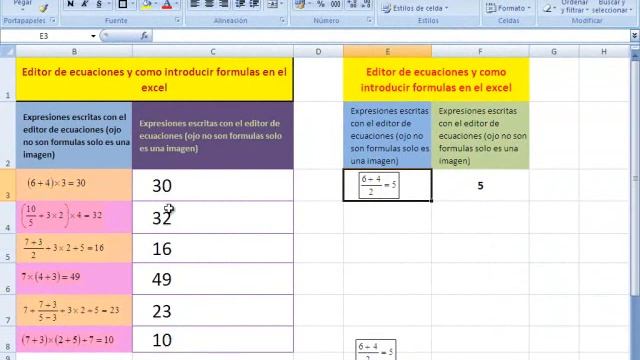Open the borders dropdown arrow

point(133,4)
